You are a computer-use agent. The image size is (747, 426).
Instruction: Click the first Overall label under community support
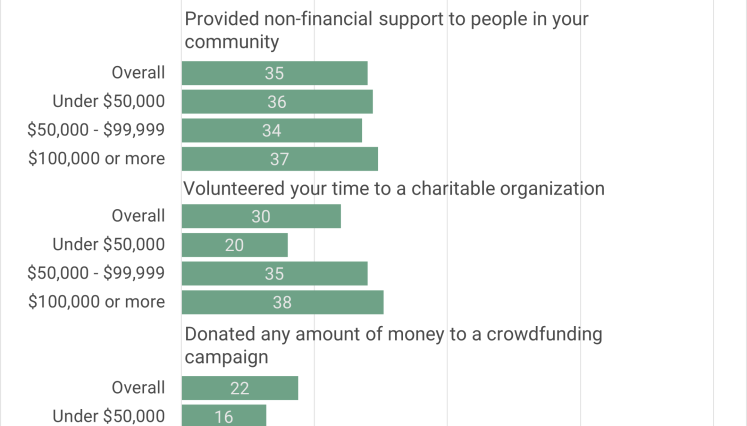[138, 73]
